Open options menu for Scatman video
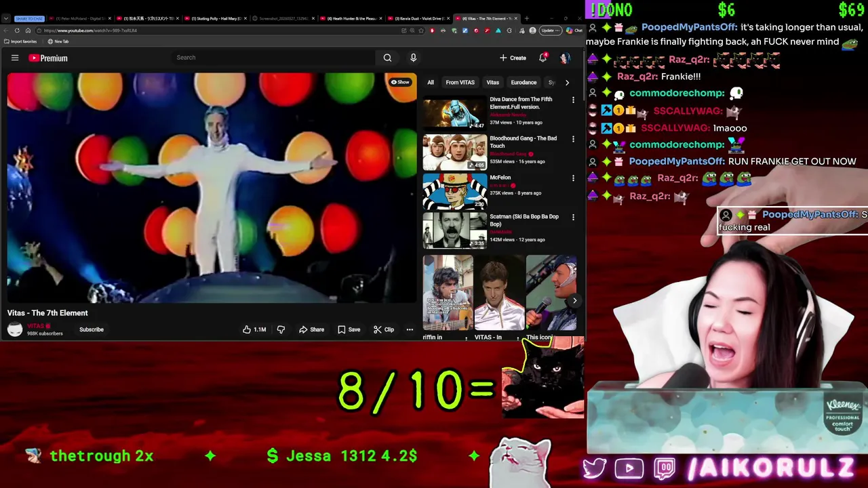868x488 pixels. tap(573, 218)
